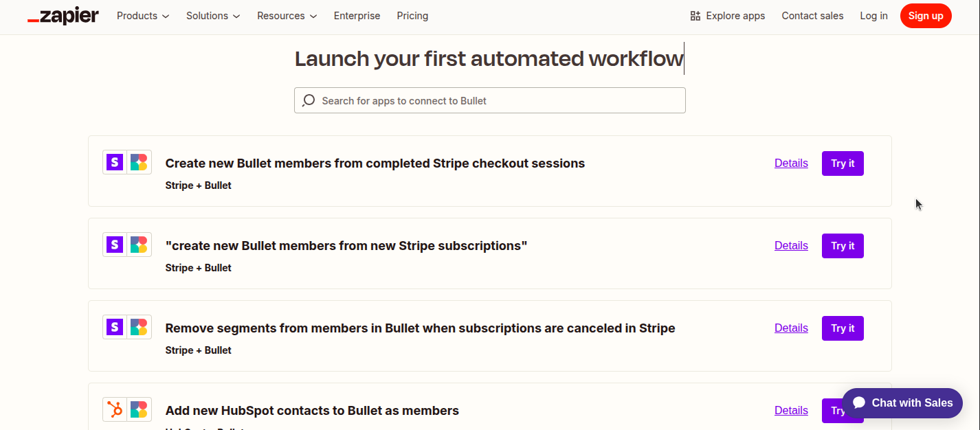Click Bullet icon in checkout sessions row

click(139, 162)
